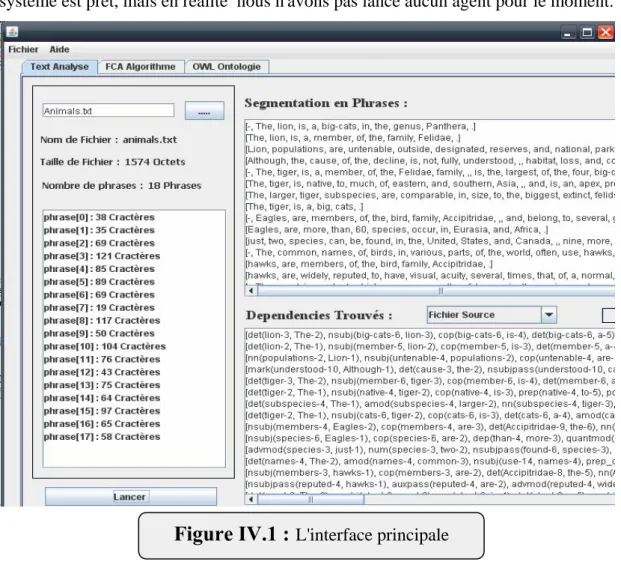This screenshot has height=565, width=621.
Task: Open the Fichier Source dropdown
Action: point(491,315)
